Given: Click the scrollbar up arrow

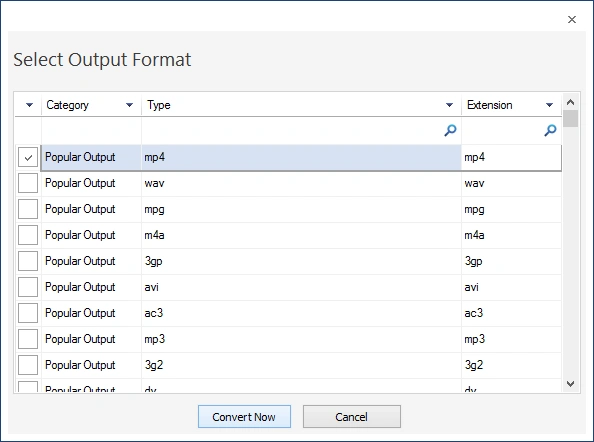Looking at the screenshot, I should 571,102.
